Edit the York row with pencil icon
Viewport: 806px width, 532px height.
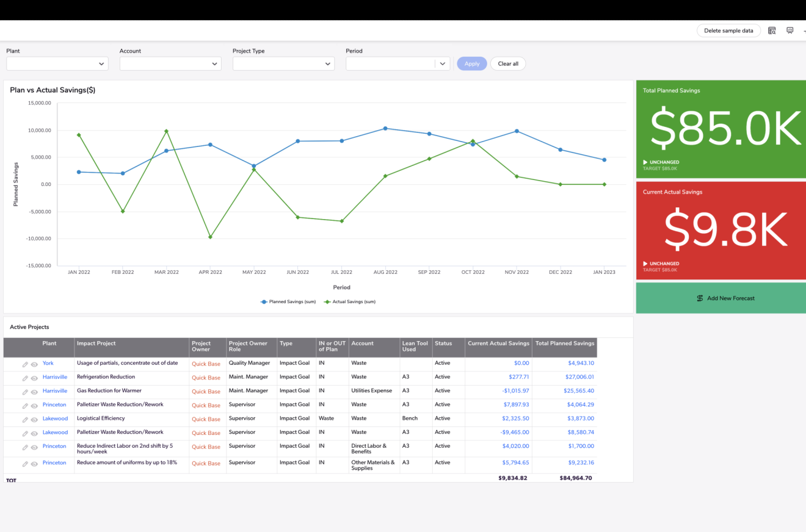click(x=25, y=364)
